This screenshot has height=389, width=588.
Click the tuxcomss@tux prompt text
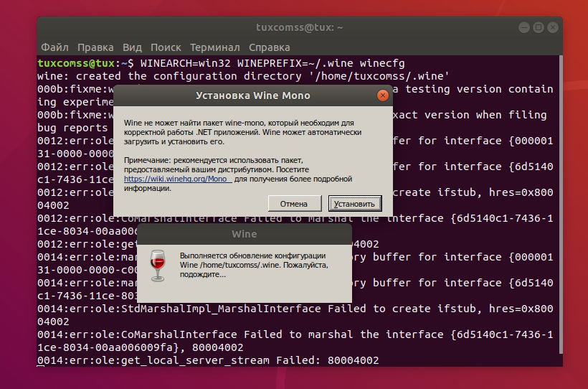(77, 63)
